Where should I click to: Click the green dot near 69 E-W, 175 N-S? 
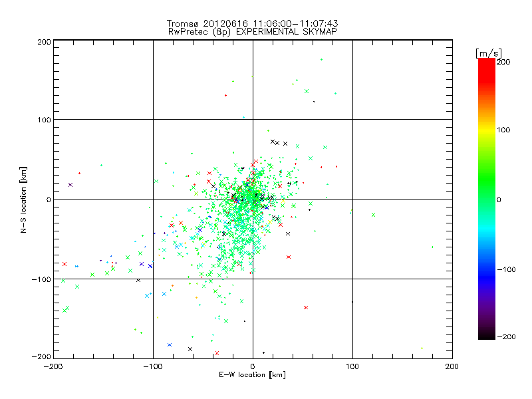(x=322, y=60)
